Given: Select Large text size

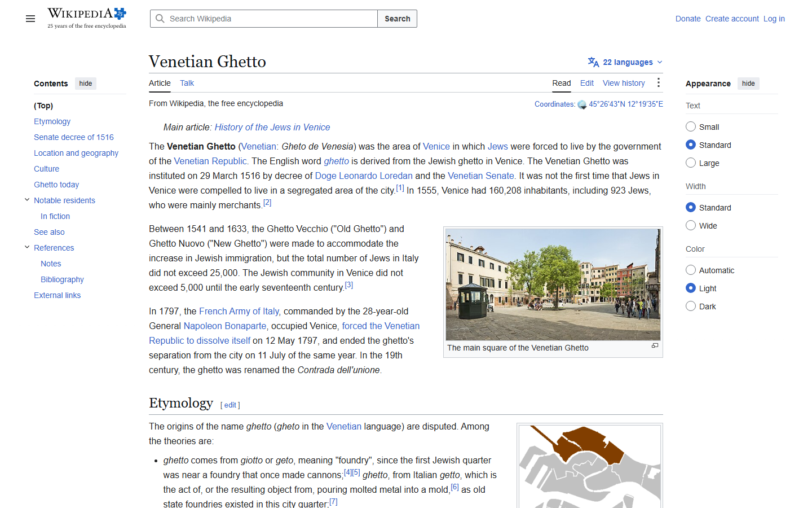Looking at the screenshot, I should [691, 163].
